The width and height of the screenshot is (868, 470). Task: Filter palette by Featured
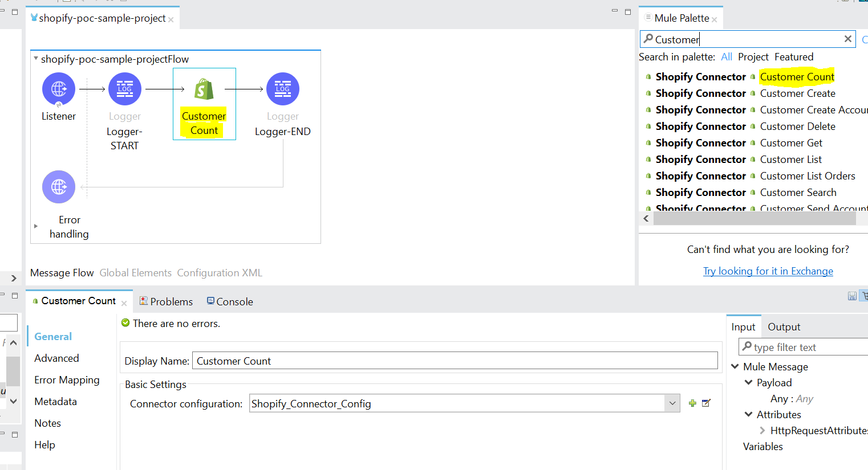(794, 57)
